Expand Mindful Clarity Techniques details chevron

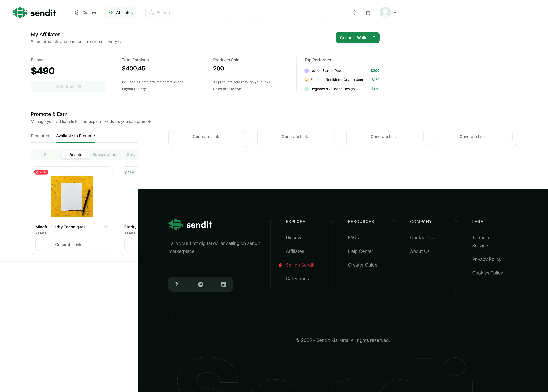pos(106,227)
